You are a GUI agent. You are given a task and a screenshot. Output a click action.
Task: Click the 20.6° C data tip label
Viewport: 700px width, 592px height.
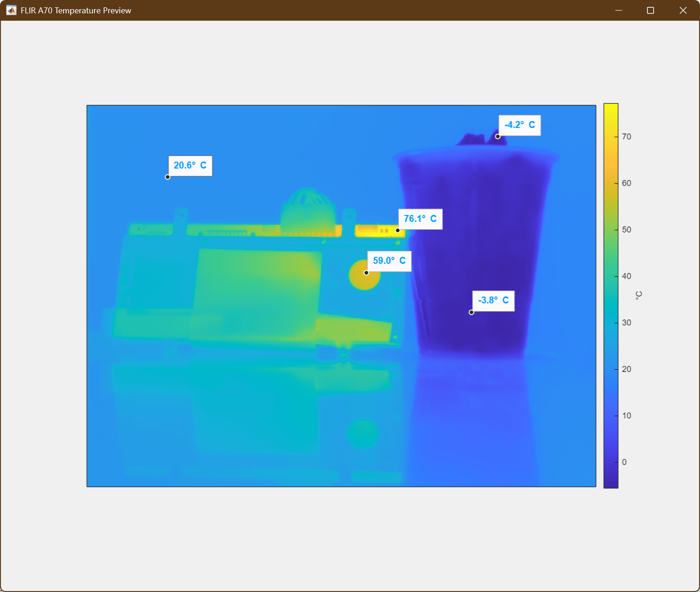[190, 166]
